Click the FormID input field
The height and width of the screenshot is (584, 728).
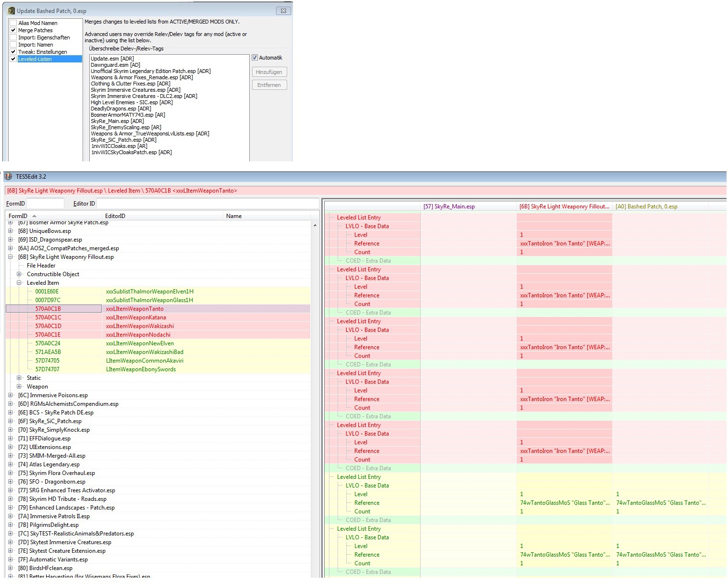45,204
